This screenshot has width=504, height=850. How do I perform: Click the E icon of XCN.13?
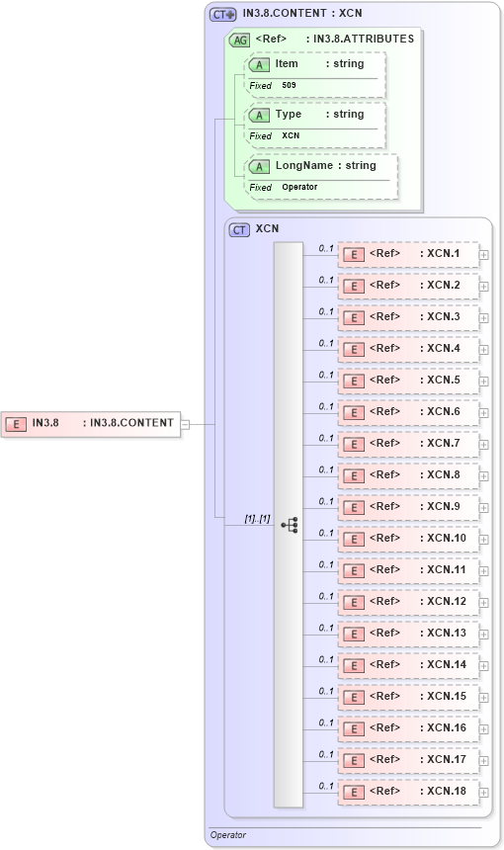354,634
